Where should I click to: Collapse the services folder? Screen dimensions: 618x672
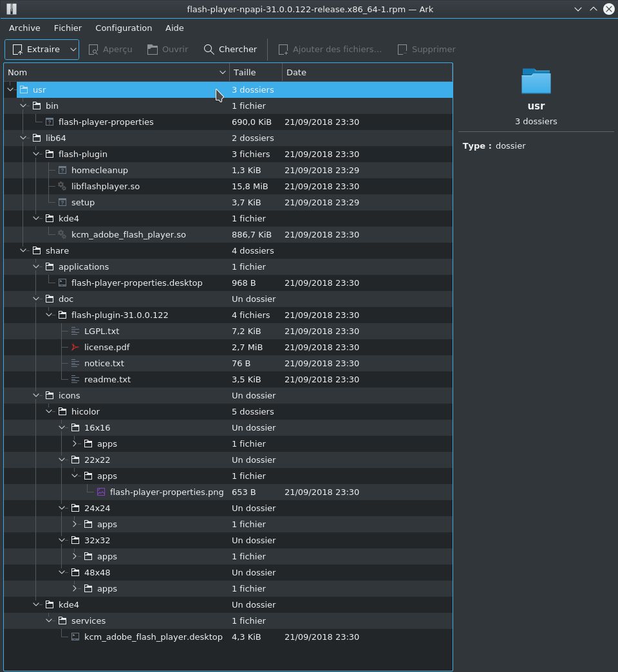click(x=49, y=621)
